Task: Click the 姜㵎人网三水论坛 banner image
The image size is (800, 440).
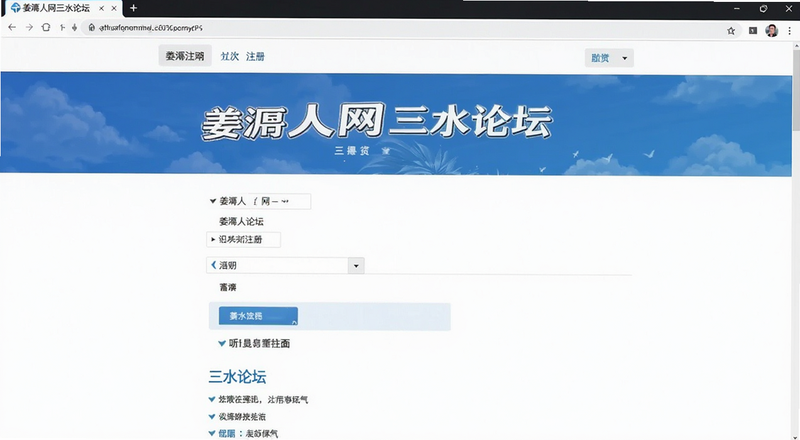Action: click(396, 124)
